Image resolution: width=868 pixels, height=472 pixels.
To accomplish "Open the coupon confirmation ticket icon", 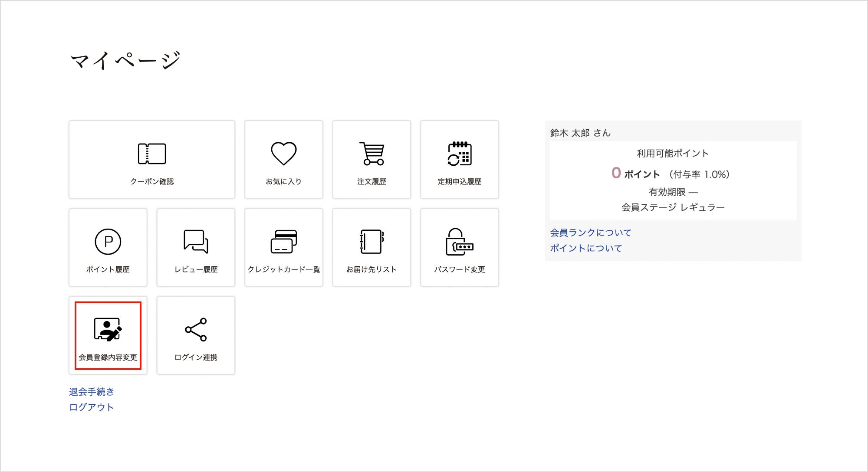I will [151, 154].
